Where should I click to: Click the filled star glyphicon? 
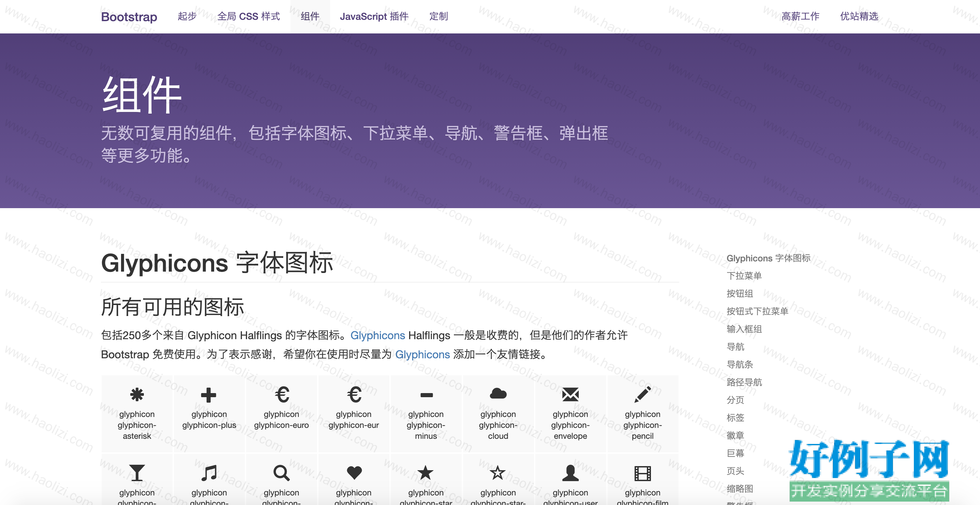pyautogui.click(x=425, y=473)
